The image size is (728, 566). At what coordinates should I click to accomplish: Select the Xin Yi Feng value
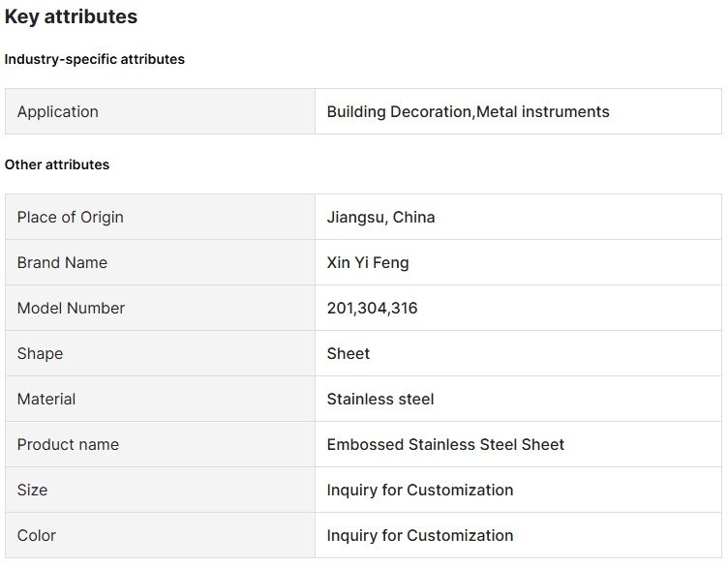(368, 262)
